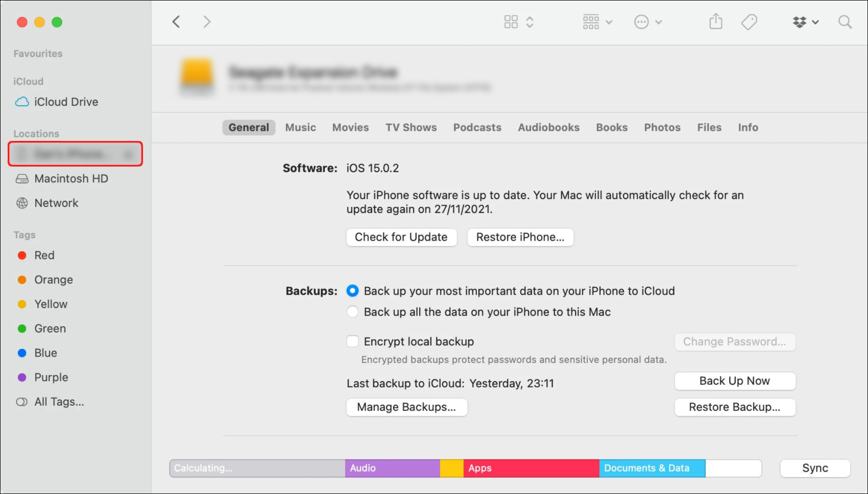
Task: Click the Back Up Now button
Action: tap(734, 381)
